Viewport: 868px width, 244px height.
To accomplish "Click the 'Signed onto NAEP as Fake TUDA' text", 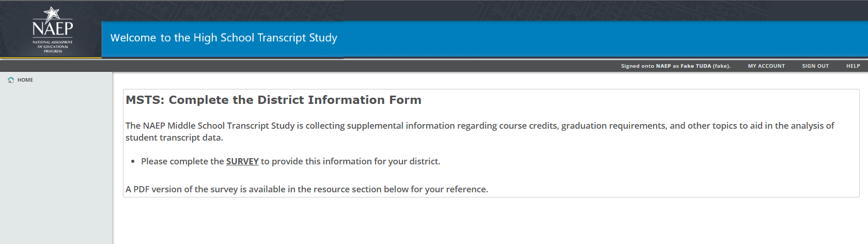I will pyautogui.click(x=675, y=66).
